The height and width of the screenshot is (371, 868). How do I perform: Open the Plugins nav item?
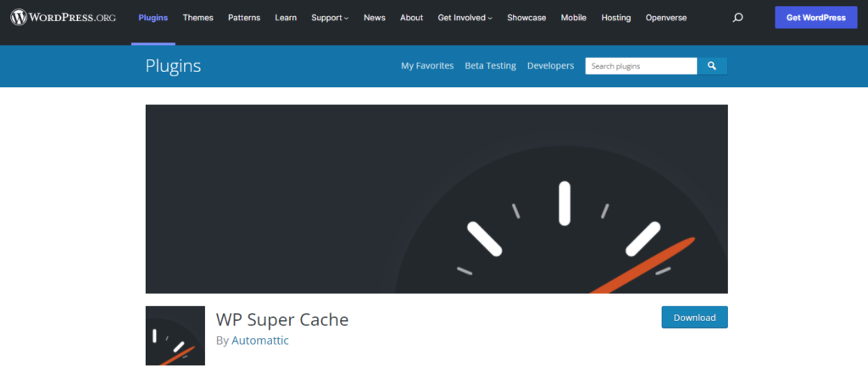[153, 18]
